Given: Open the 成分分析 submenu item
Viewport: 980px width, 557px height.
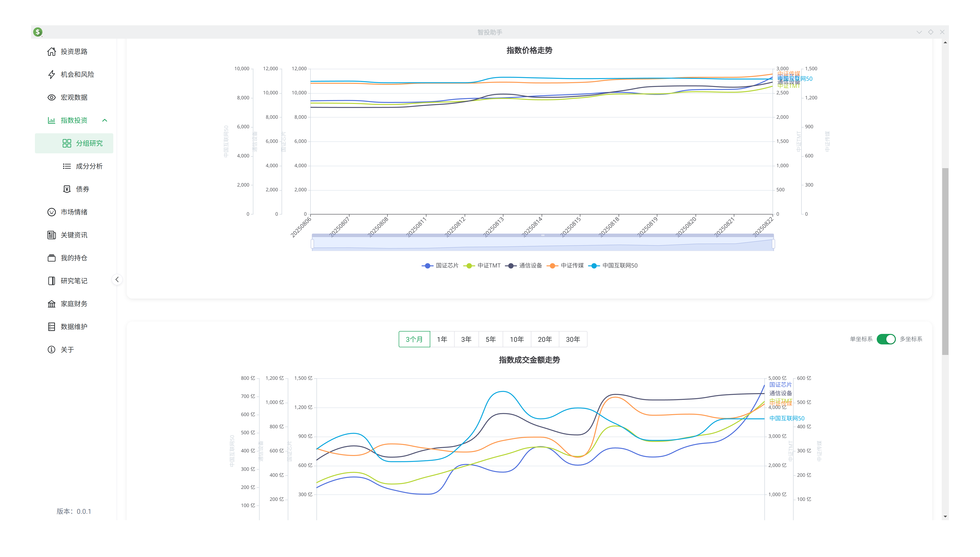Looking at the screenshot, I should [x=89, y=166].
